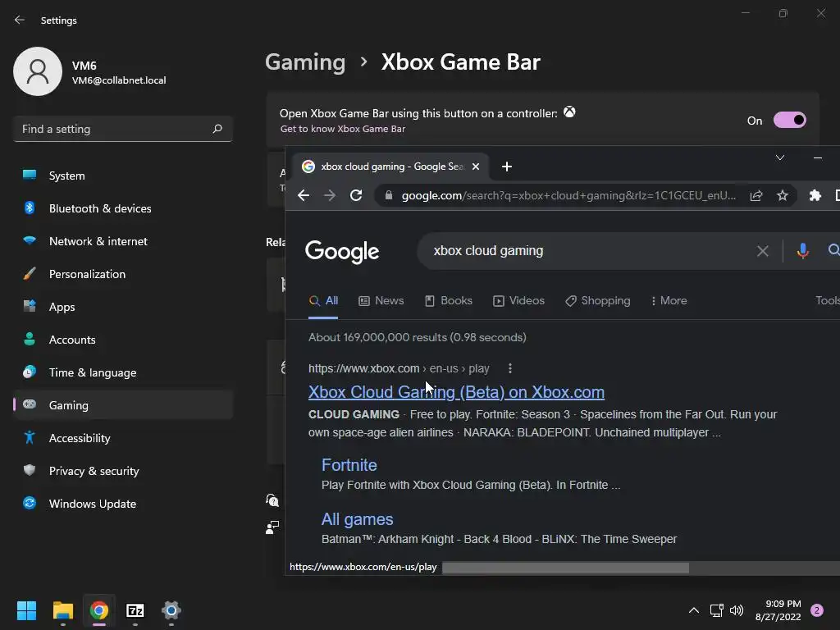Open a new Chrome tab

(507, 167)
